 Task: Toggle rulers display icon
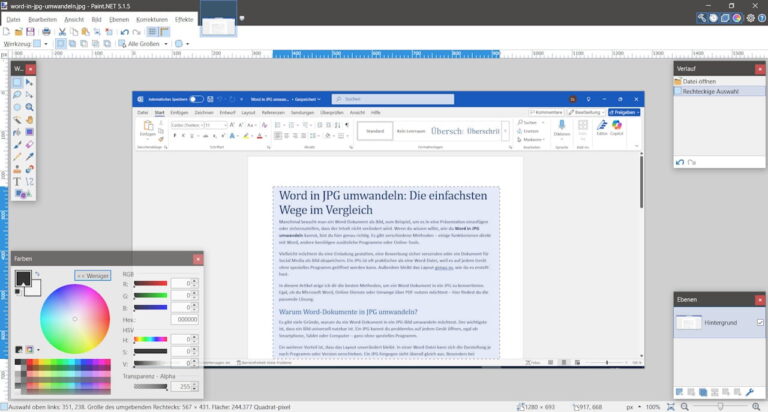click(x=165, y=32)
